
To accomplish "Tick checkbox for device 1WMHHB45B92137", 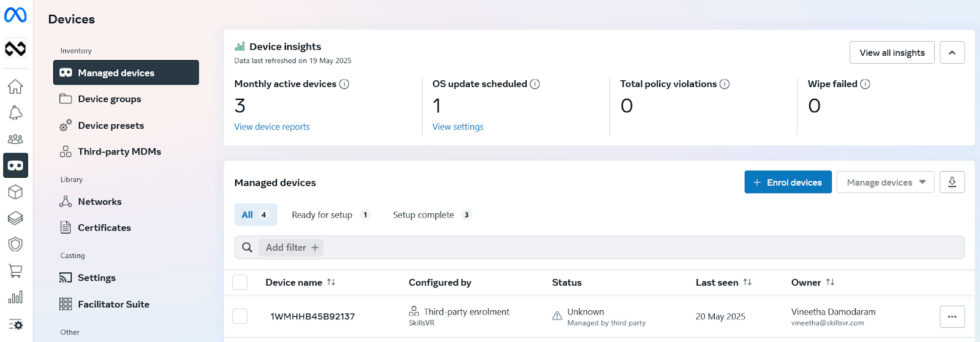I will pos(240,316).
